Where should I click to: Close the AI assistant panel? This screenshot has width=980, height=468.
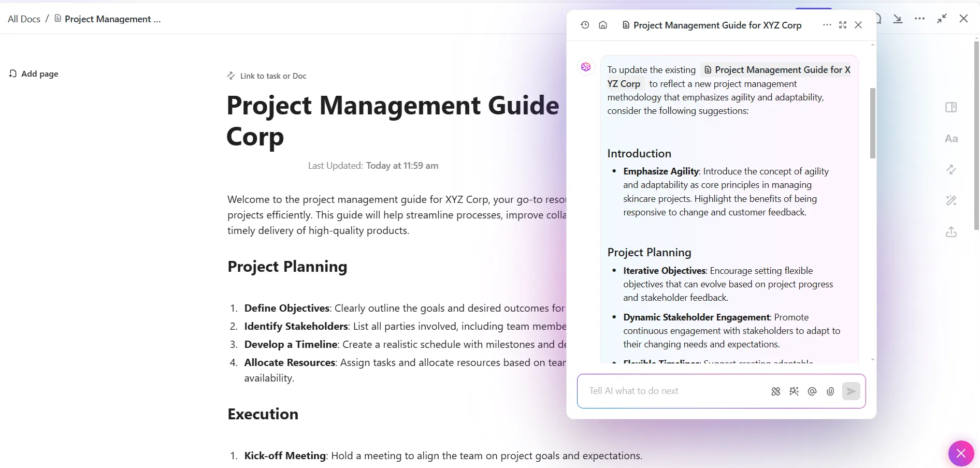(858, 25)
